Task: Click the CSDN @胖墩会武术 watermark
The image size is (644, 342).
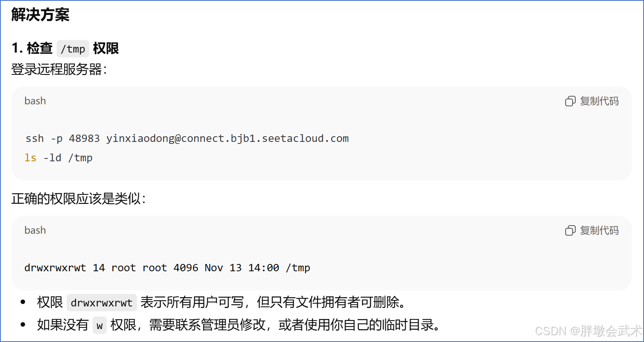Action: point(588,331)
